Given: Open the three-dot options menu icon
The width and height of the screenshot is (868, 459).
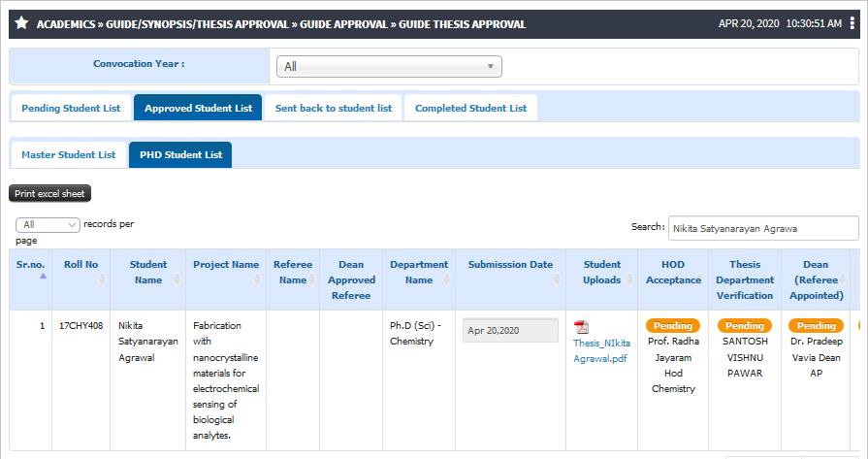Looking at the screenshot, I should (852, 23).
